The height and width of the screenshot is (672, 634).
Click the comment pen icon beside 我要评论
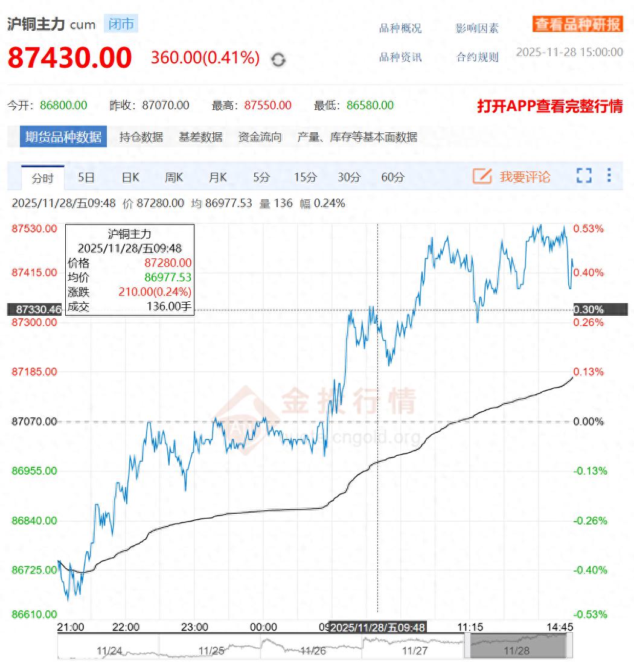pos(481,176)
